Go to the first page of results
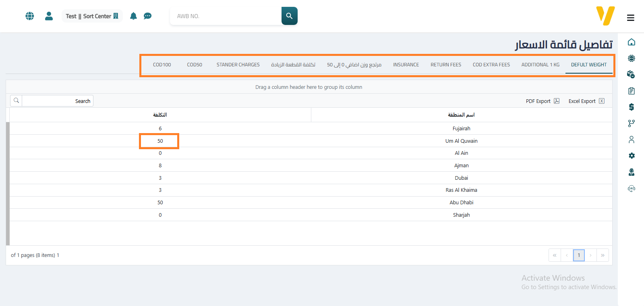The height and width of the screenshot is (306, 644). (x=555, y=255)
